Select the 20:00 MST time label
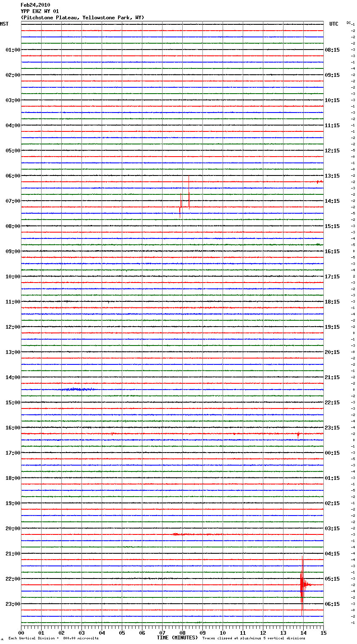The width and height of the screenshot is (357, 644). click(13, 529)
